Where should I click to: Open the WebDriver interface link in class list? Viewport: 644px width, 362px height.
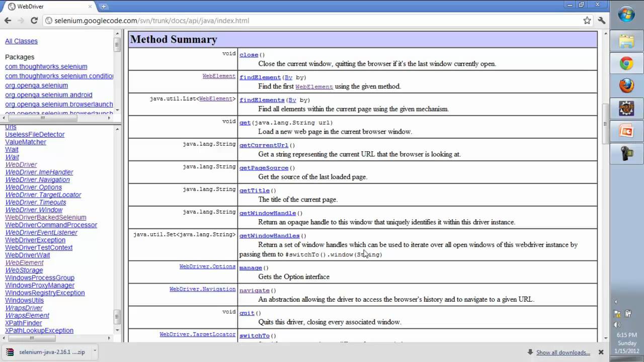(x=21, y=164)
